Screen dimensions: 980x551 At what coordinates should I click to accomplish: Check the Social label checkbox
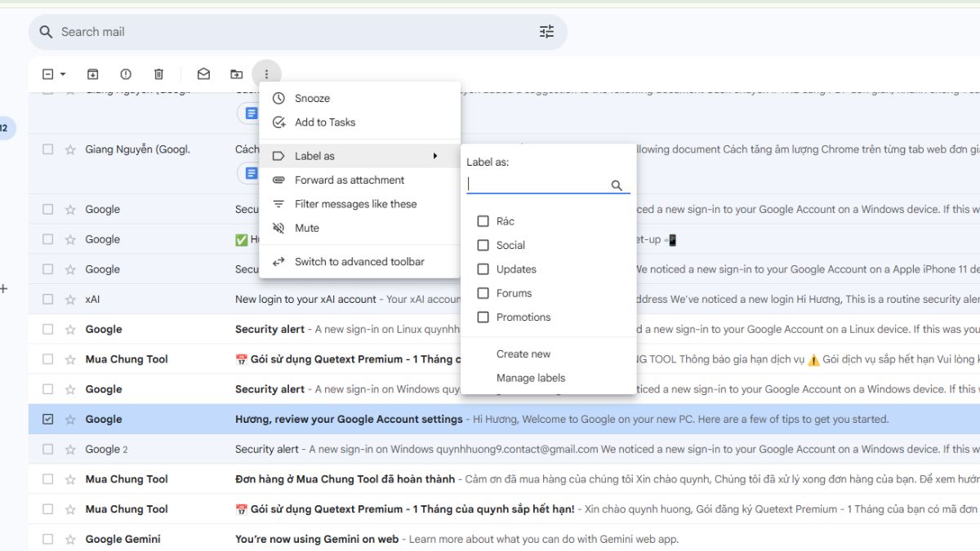(483, 245)
